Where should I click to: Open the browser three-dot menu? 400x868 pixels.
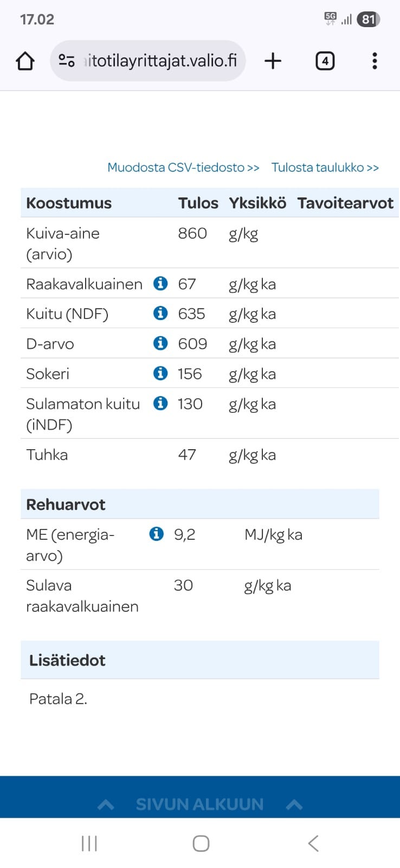[x=375, y=61]
